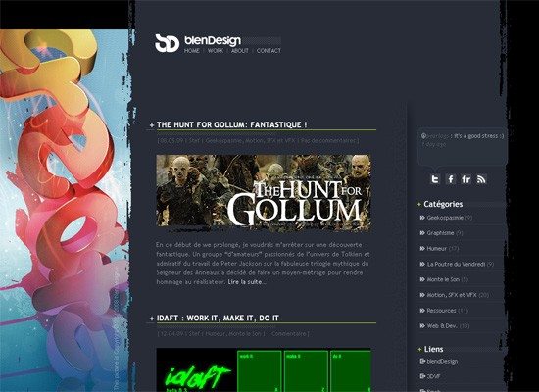Click 'Pas de commentaires' under the Gollum post
This screenshot has width=539, height=392.
pyautogui.click(x=328, y=141)
